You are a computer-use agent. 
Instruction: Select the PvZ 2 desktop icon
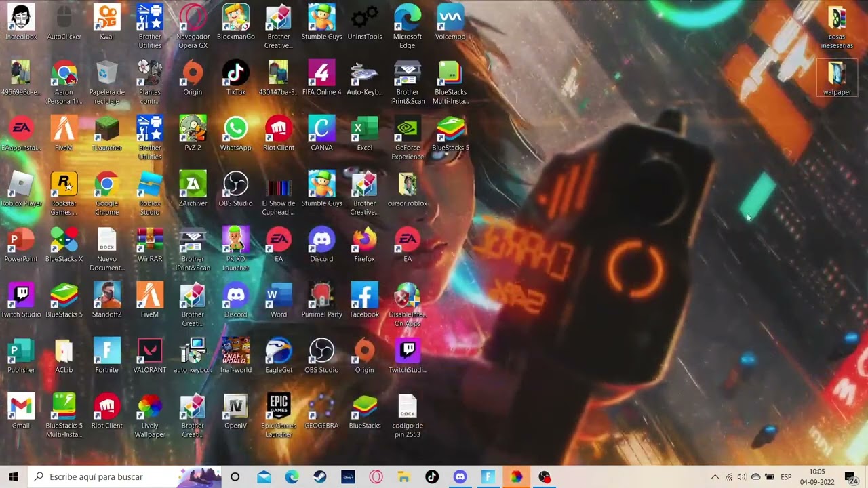point(193,134)
